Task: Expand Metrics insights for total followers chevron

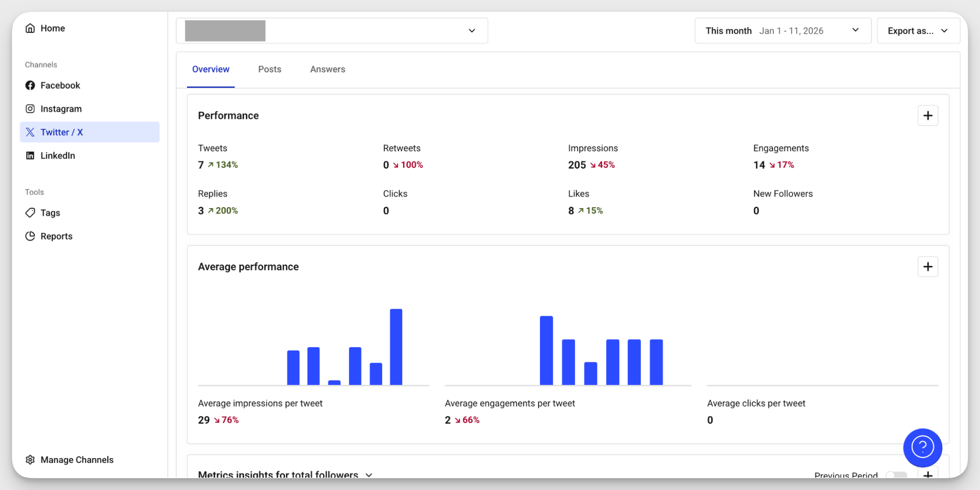Action: point(369,475)
